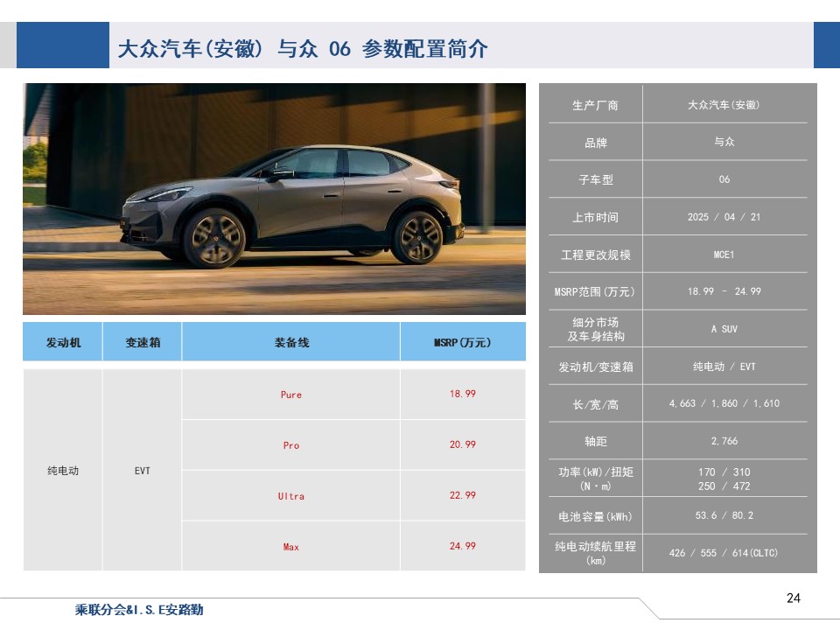
Task: Select the MCE1 value
Action: (x=724, y=255)
